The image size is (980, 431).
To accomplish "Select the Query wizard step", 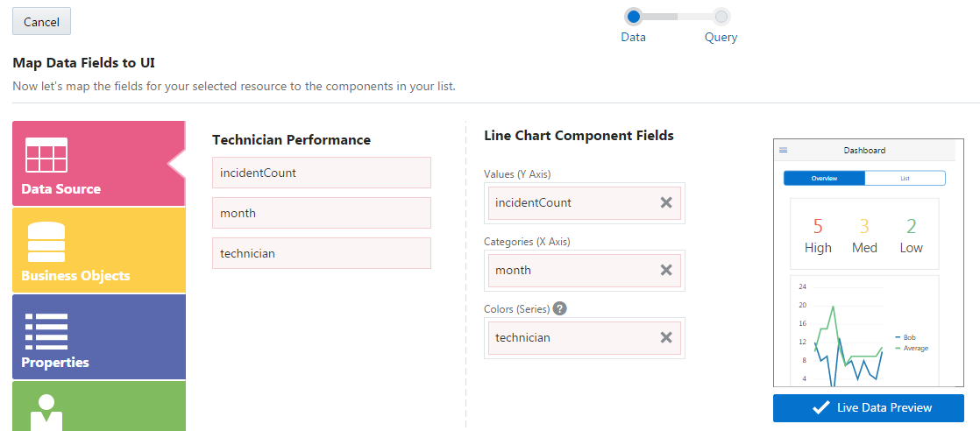I will coord(721,16).
